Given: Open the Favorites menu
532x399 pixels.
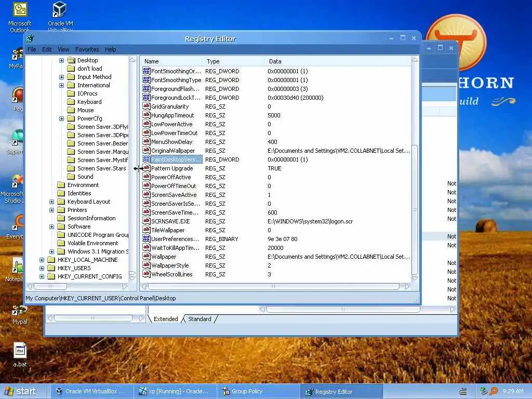Looking at the screenshot, I should click(87, 49).
